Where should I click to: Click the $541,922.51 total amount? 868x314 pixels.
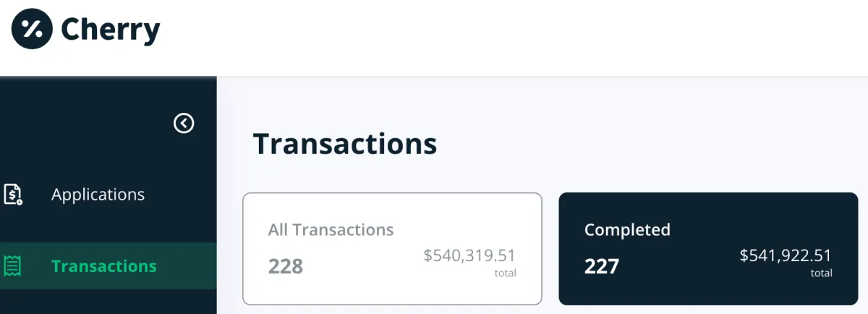[786, 255]
